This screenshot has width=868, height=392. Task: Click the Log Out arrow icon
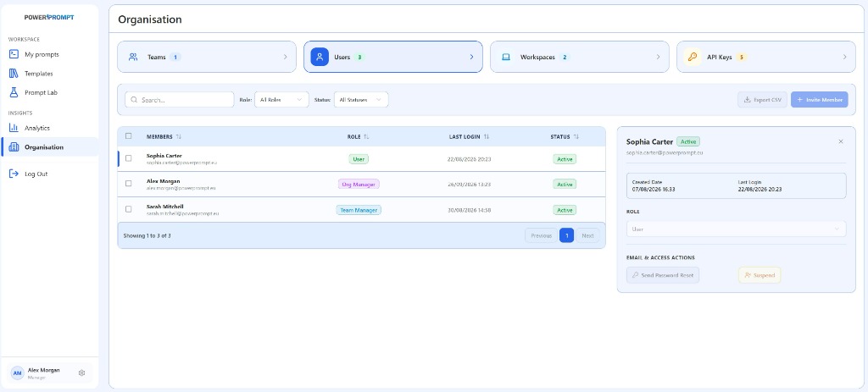coord(14,174)
